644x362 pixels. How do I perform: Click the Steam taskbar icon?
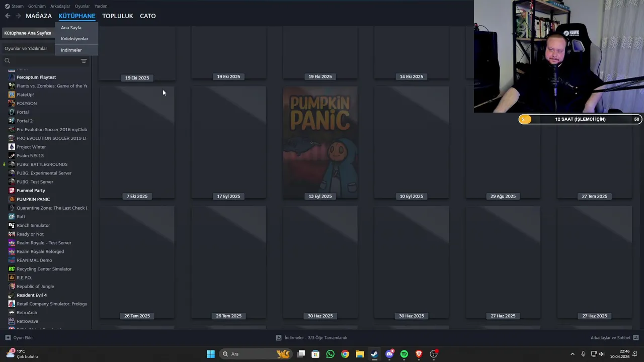pyautogui.click(x=374, y=354)
